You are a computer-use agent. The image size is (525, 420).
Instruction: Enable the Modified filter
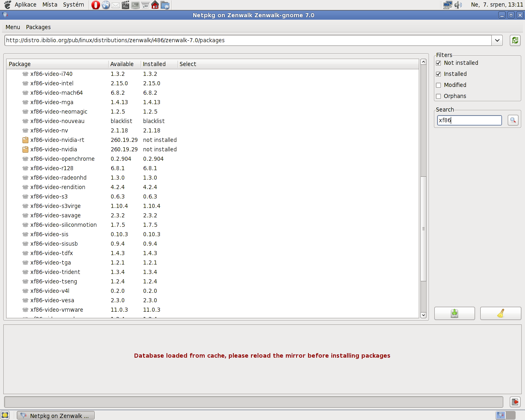click(x=438, y=85)
